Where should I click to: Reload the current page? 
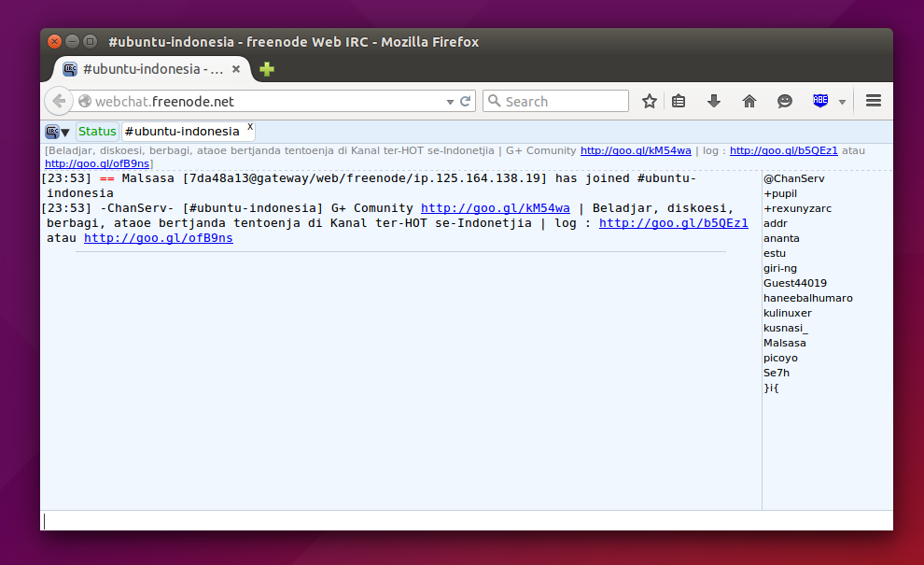click(x=464, y=101)
